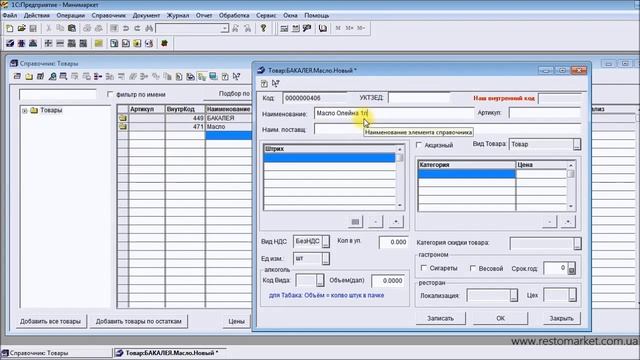The height and width of the screenshot is (360, 640).
Task: Check the Сигареты checkbox
Action: [424, 268]
